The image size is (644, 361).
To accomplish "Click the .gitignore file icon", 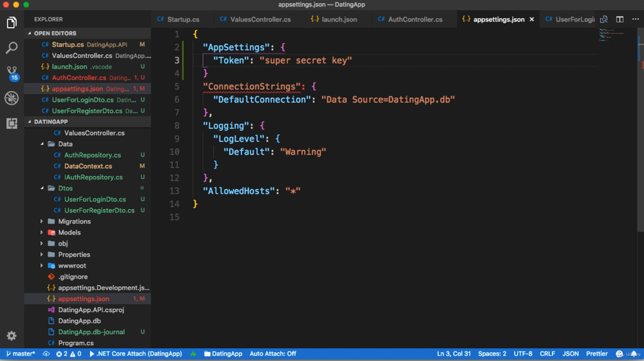I will 52,277.
